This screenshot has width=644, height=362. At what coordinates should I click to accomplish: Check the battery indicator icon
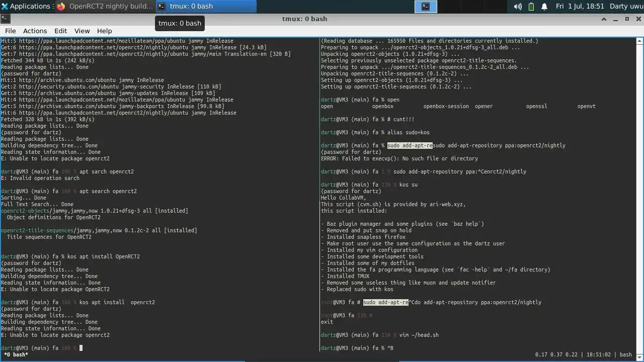(x=531, y=7)
